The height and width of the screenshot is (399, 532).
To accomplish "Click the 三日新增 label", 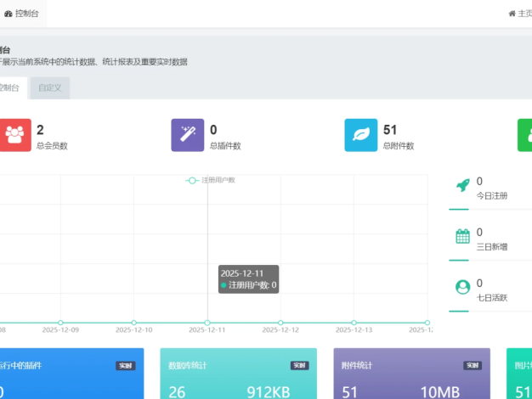I will (492, 247).
